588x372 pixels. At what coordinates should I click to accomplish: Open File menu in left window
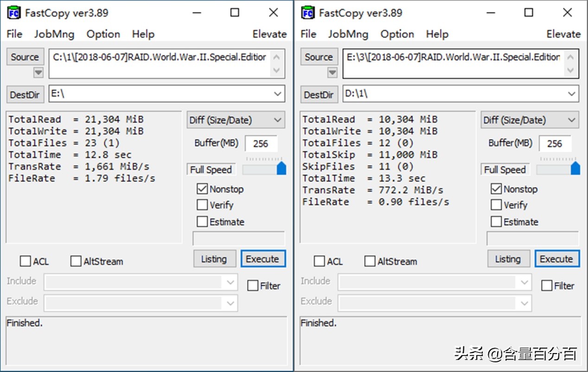14,34
